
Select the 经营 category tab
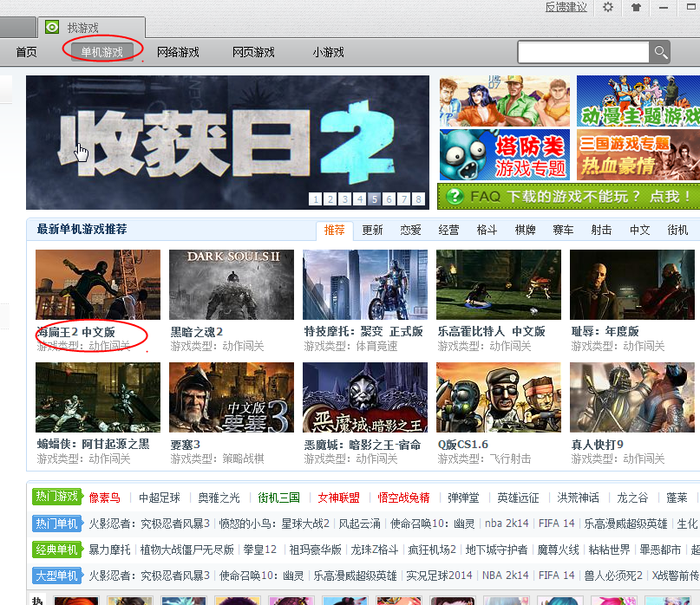pos(448,231)
